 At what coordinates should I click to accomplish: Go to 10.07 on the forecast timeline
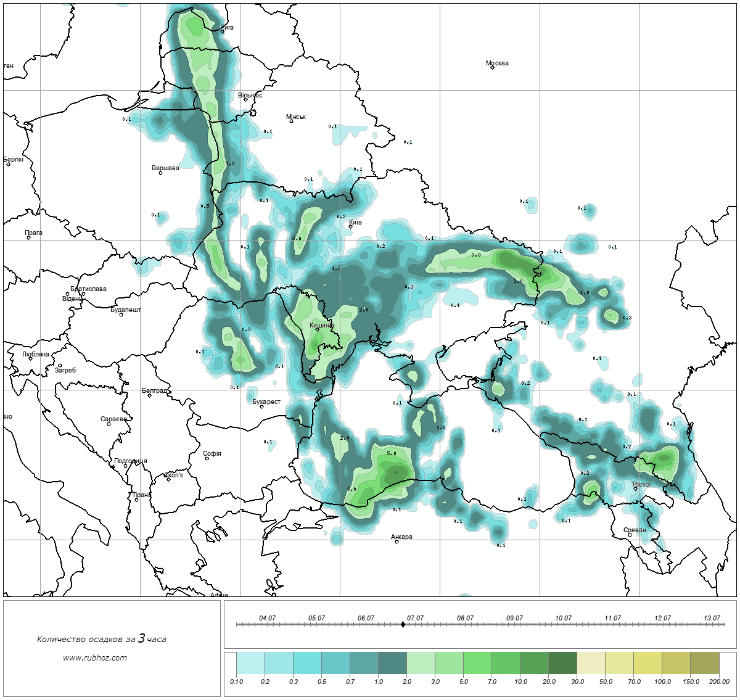point(563,618)
